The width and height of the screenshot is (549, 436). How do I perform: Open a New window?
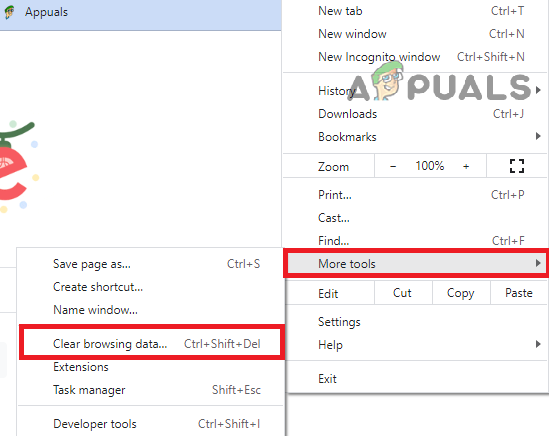pos(415,34)
